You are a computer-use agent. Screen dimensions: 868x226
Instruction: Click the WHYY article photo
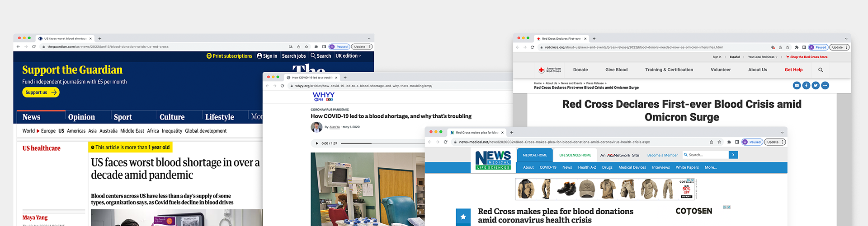(x=368, y=189)
